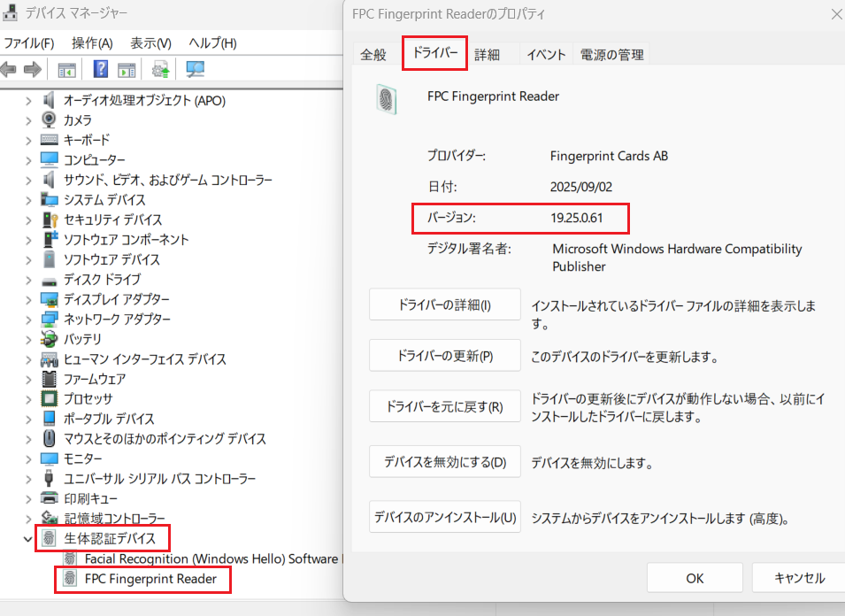
Task: Click the fingerprint icon beside FPC Fingerprint Reader in tree
Action: [70, 580]
